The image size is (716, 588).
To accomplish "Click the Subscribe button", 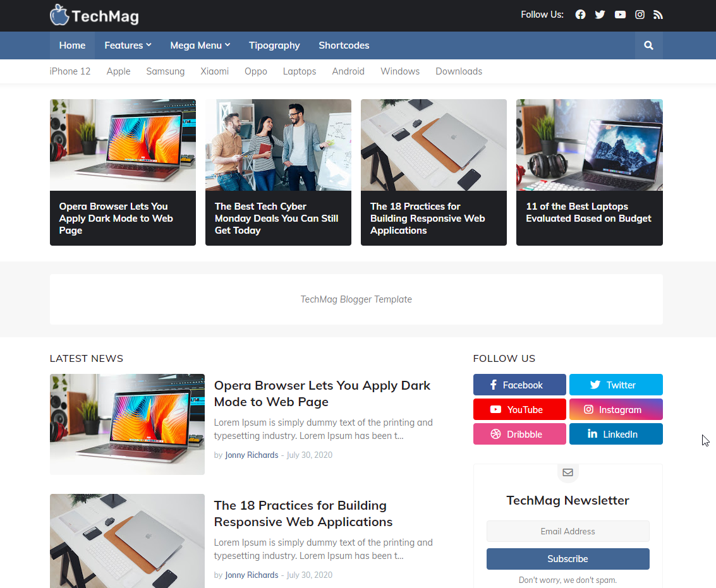I will [567, 559].
